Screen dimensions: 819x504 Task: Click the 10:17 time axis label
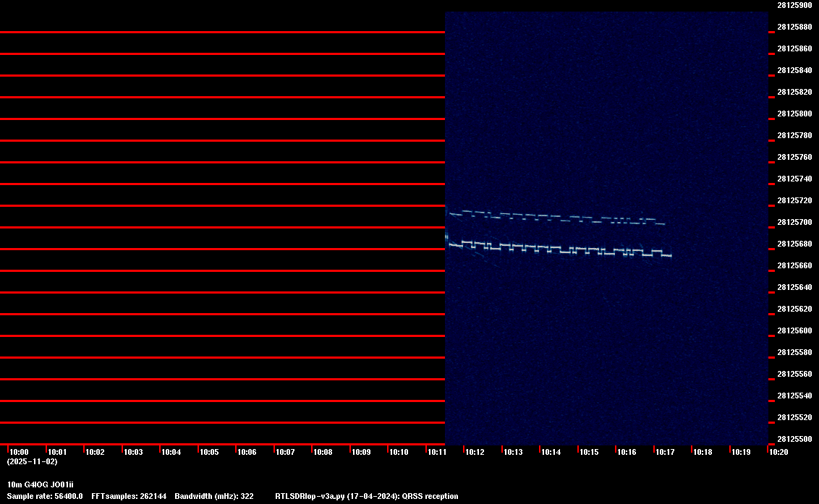tap(665, 452)
